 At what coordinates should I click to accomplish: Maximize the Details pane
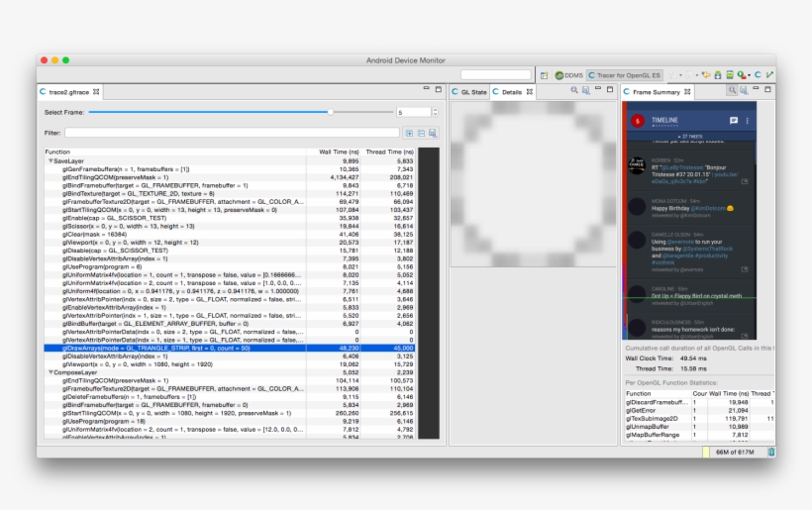[x=610, y=89]
